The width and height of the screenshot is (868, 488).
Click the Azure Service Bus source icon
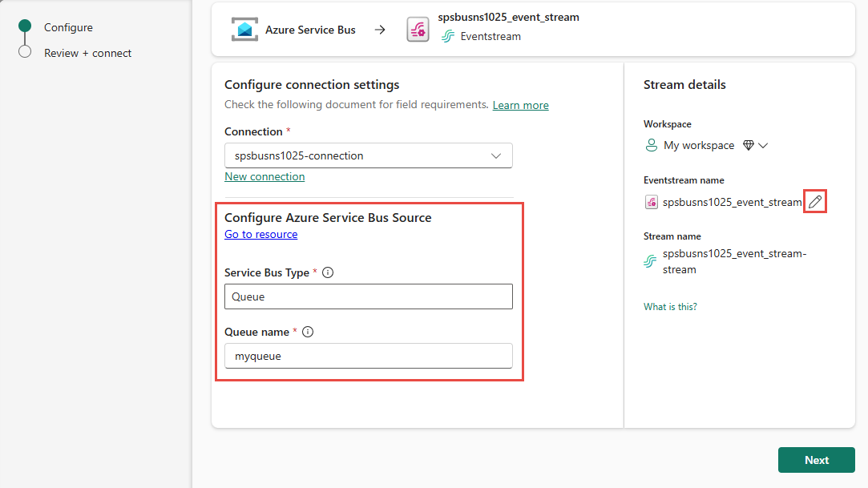point(244,29)
